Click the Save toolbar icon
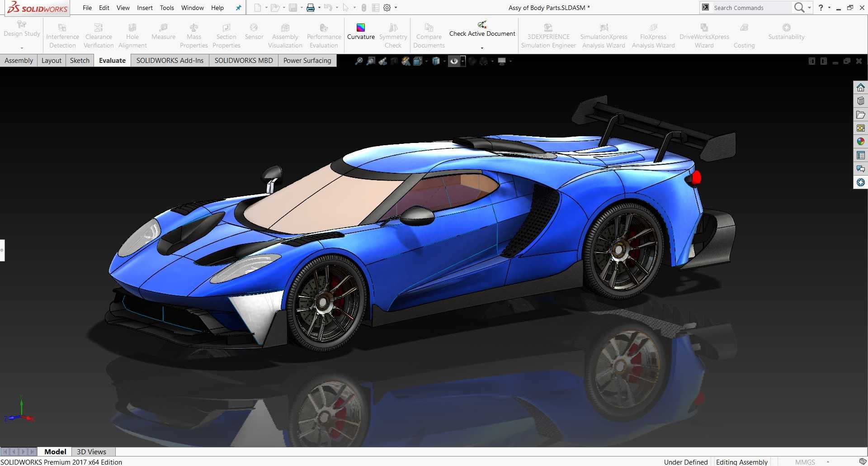This screenshot has width=868, height=466. (x=293, y=8)
